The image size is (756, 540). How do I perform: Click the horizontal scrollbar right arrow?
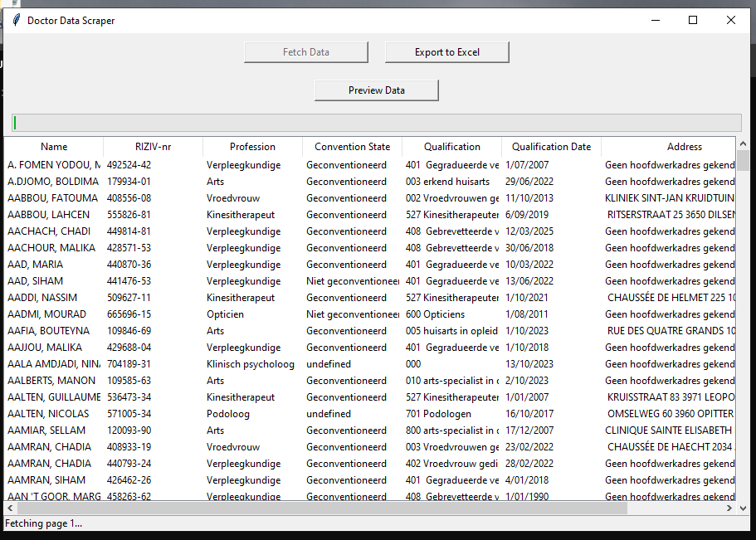point(729,508)
